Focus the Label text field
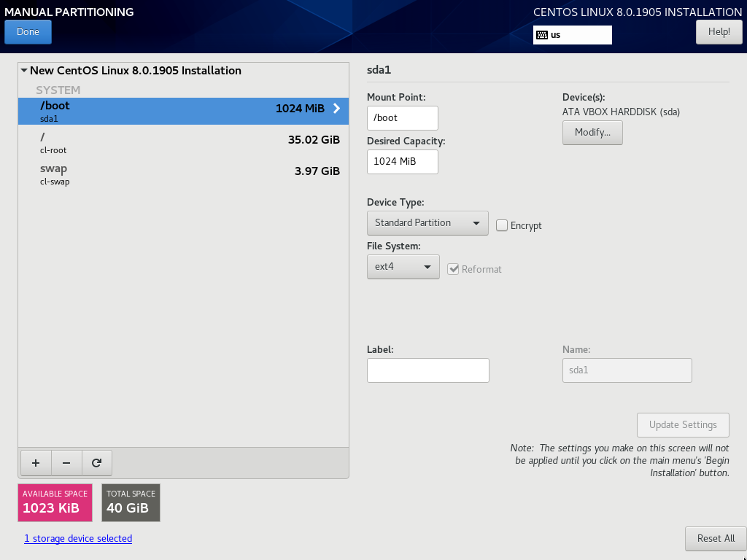747x560 pixels. pyautogui.click(x=427, y=370)
